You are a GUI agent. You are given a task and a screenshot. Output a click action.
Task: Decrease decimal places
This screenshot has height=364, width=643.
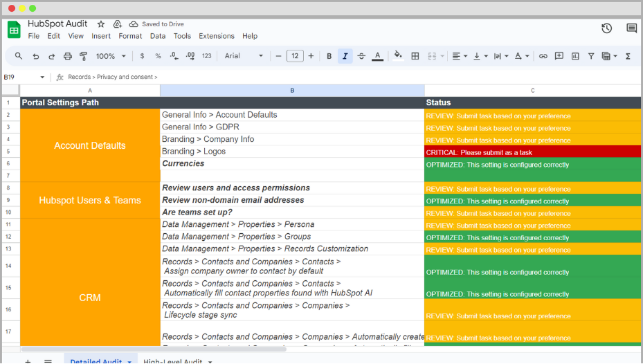174,56
